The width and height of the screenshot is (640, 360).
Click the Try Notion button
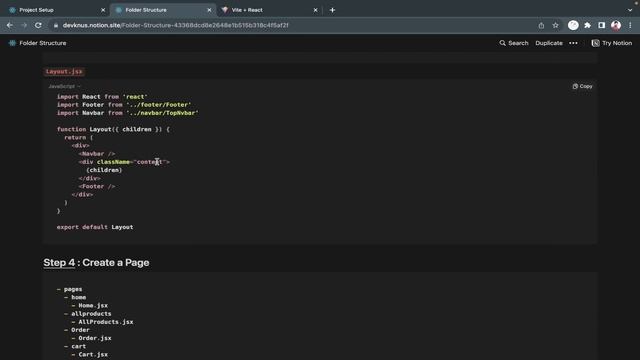[611, 43]
